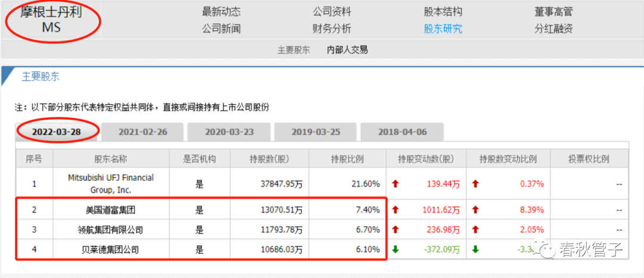Open 财务分析 page

click(332, 29)
